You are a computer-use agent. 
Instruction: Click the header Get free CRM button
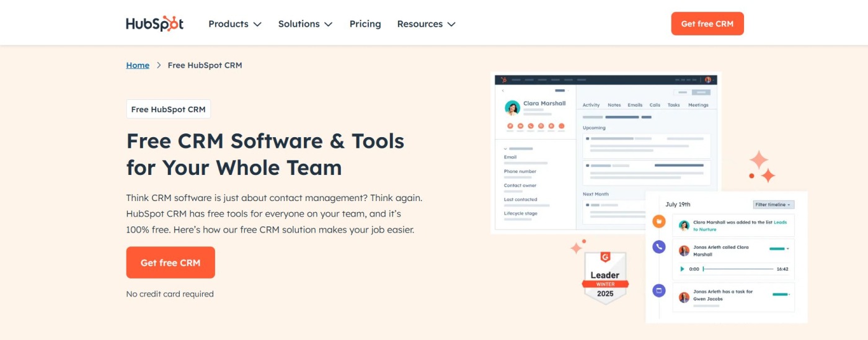[x=707, y=24]
